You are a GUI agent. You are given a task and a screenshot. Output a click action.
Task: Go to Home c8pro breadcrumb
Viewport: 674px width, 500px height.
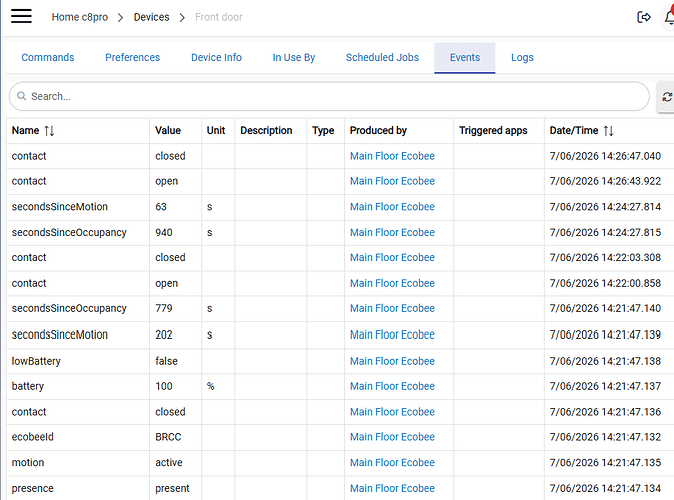[x=80, y=17]
